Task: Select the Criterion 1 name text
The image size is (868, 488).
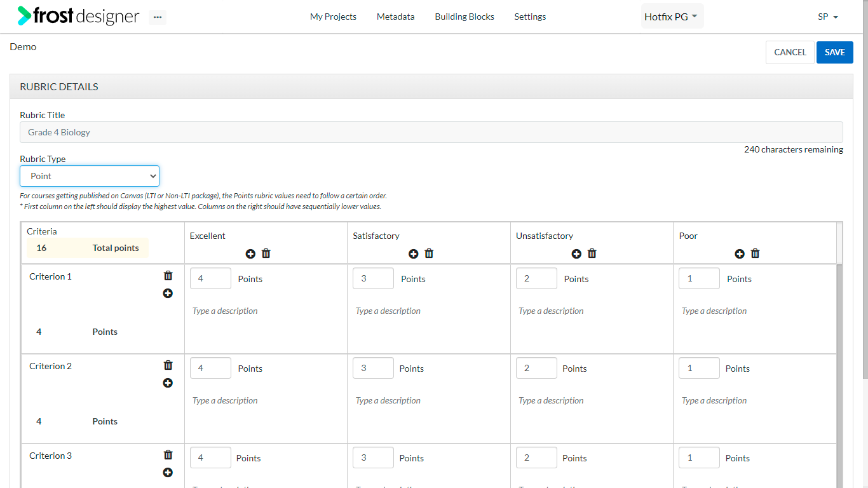Action: 50,276
